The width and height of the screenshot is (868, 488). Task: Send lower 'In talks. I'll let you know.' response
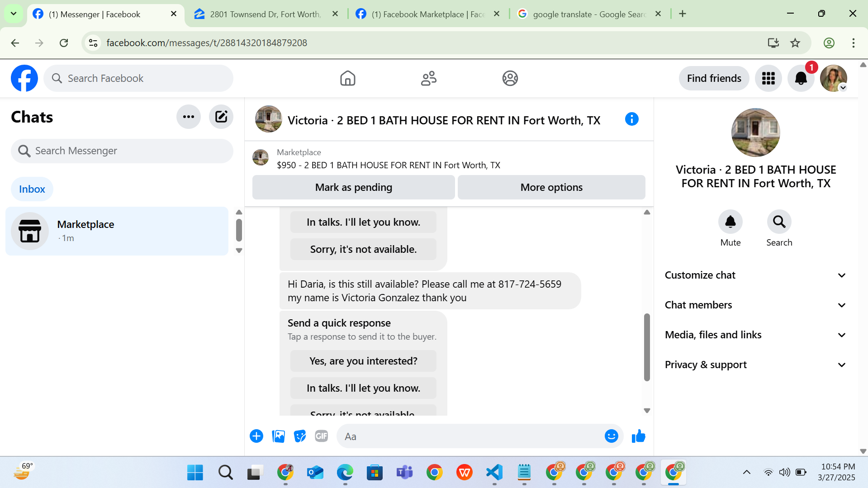(363, 388)
